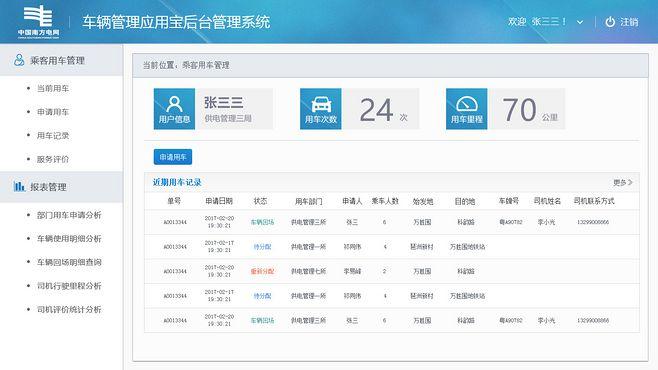Open 司机评价统计分析 report
658x370 pixels.
tap(69, 309)
